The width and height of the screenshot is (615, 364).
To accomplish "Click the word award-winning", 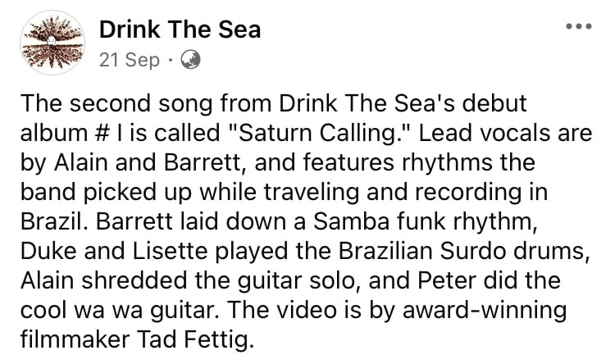I will pyautogui.click(x=485, y=310).
